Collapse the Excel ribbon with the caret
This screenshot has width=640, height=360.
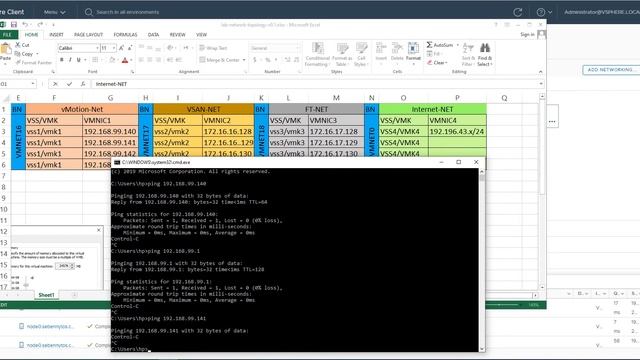540,72
